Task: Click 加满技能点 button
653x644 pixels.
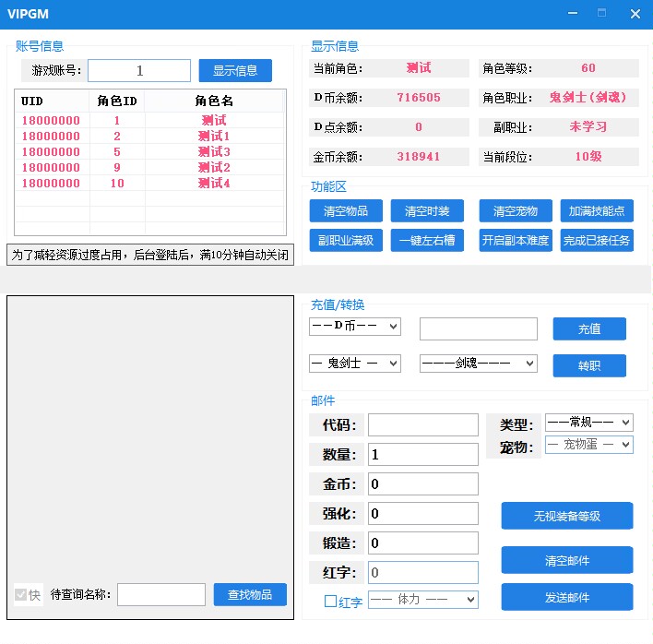Action: (596, 211)
